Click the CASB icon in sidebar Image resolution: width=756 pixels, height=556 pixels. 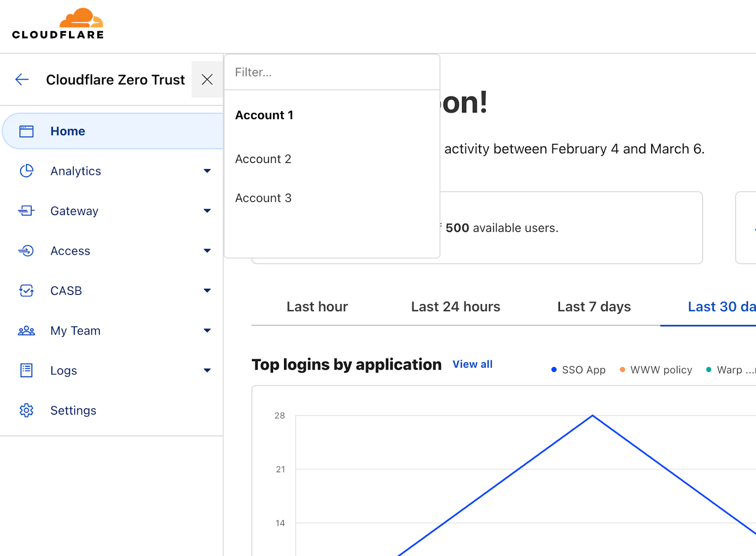pos(26,291)
